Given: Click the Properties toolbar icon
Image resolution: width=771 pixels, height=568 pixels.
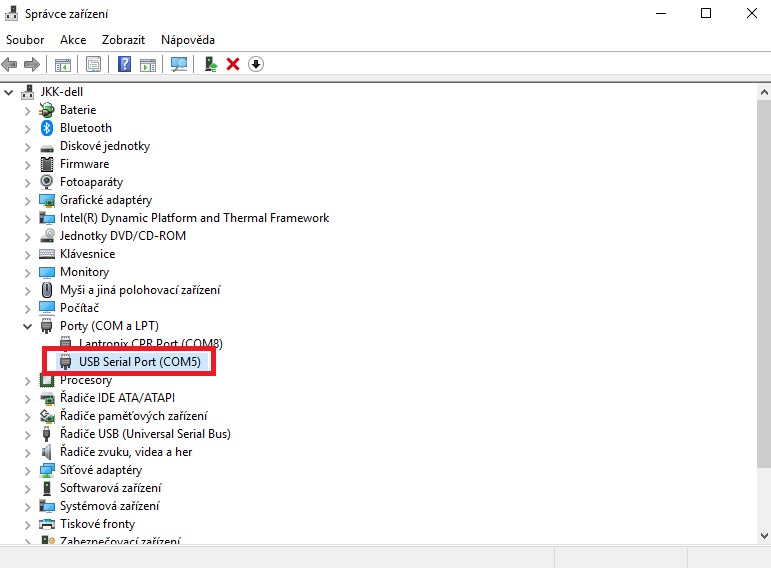Looking at the screenshot, I should (93, 64).
